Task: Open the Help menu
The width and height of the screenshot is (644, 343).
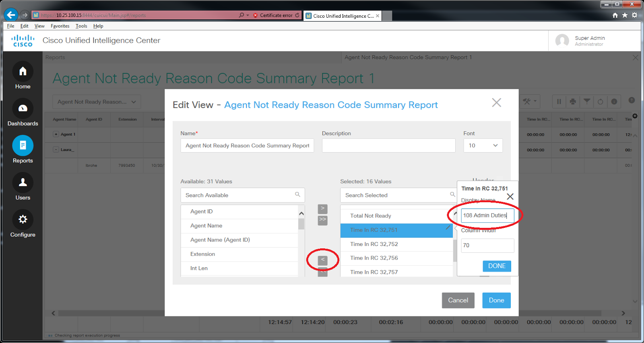Action: [x=98, y=26]
